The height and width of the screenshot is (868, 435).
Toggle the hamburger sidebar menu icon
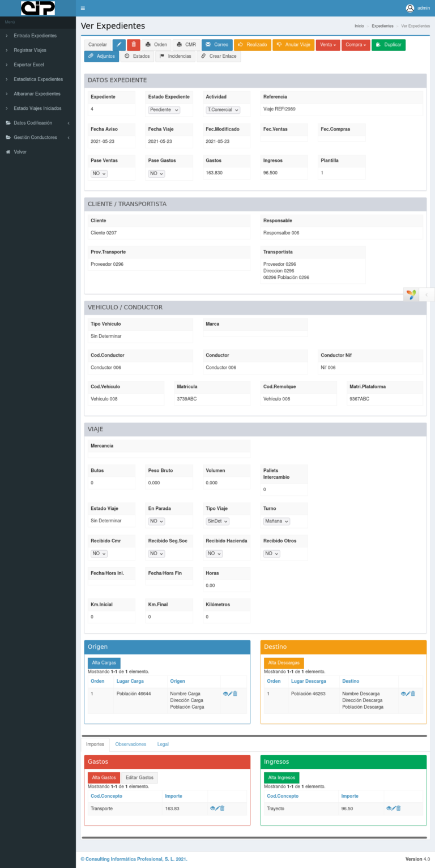pos(83,8)
